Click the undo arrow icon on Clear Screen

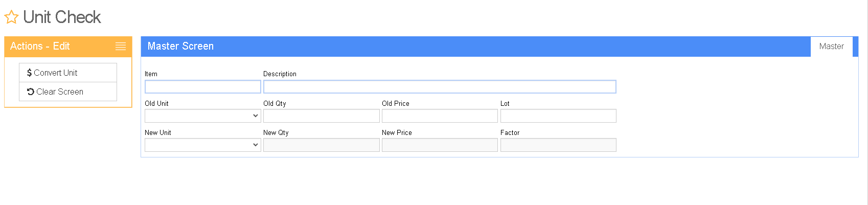[31, 92]
